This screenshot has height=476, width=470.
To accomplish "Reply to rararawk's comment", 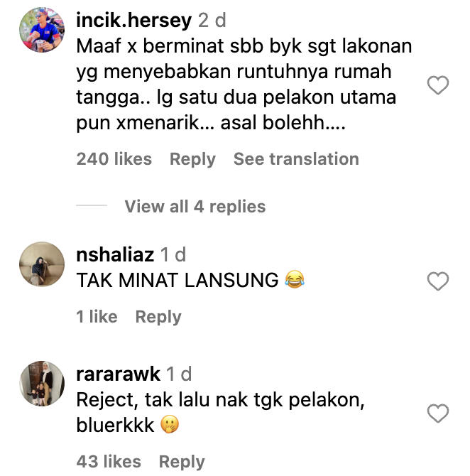I will pos(182,463).
